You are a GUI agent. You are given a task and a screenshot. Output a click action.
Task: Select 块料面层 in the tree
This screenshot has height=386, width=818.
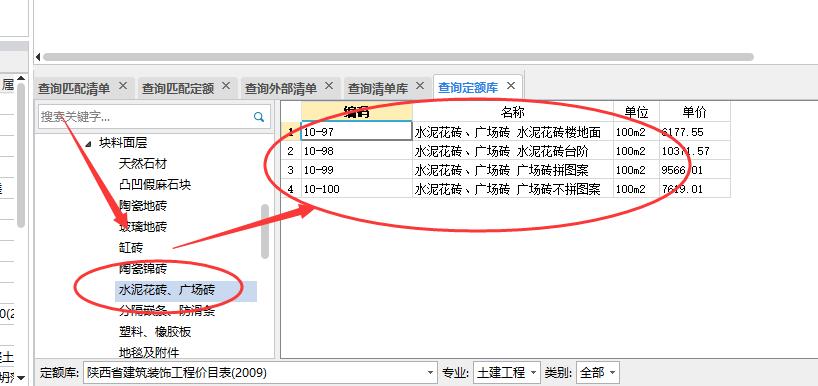coord(123,142)
